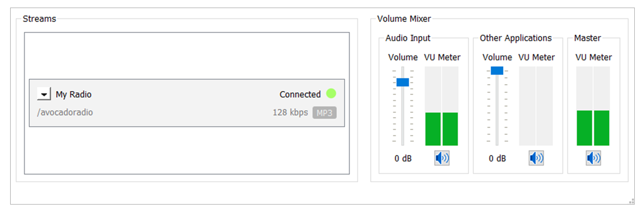The image size is (644, 210).
Task: Click the Master right VU meter bar
Action: tap(602, 128)
